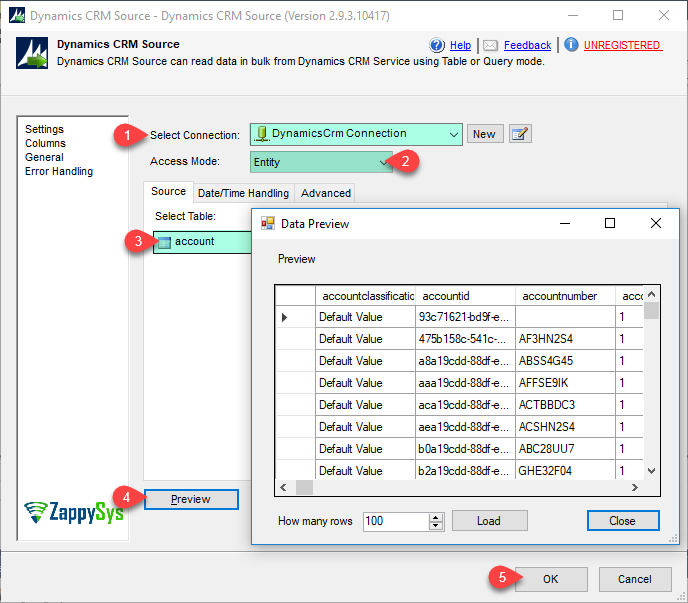Viewport: 688px width, 603px height.
Task: Click the Close button in Data Preview
Action: (623, 521)
